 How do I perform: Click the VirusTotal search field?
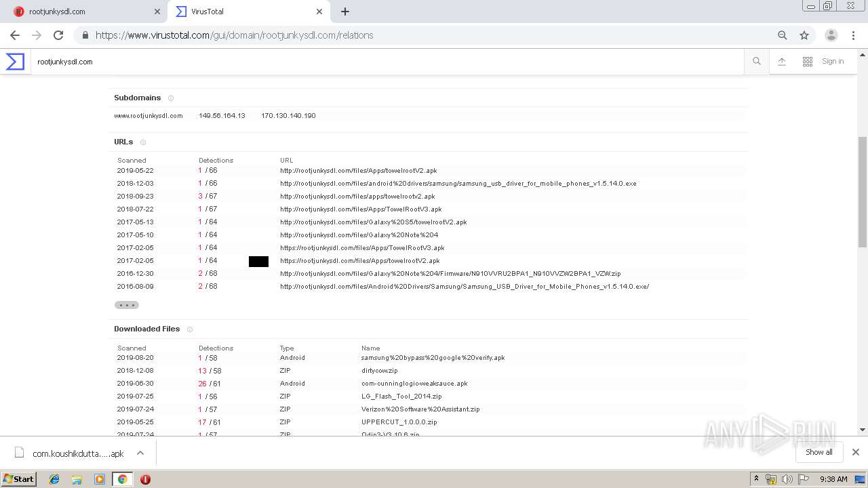pos(387,62)
